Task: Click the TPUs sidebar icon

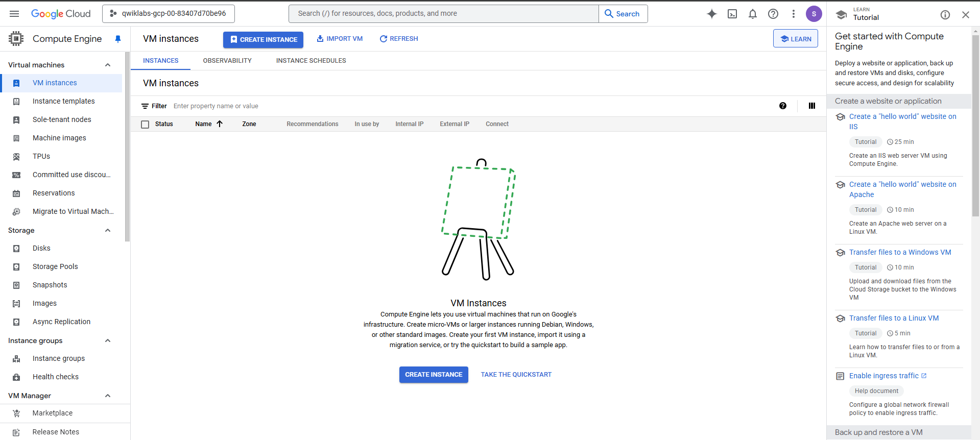Action: tap(16, 157)
